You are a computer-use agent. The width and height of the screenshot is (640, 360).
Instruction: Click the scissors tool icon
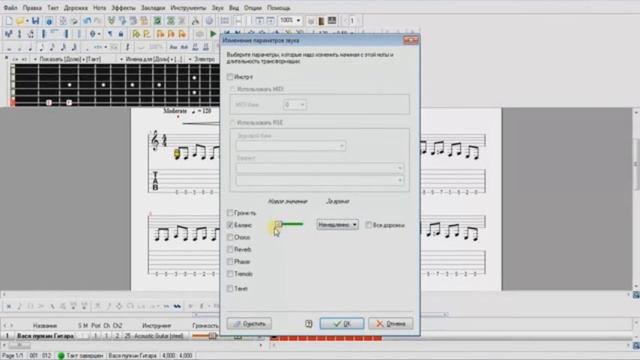click(195, 20)
